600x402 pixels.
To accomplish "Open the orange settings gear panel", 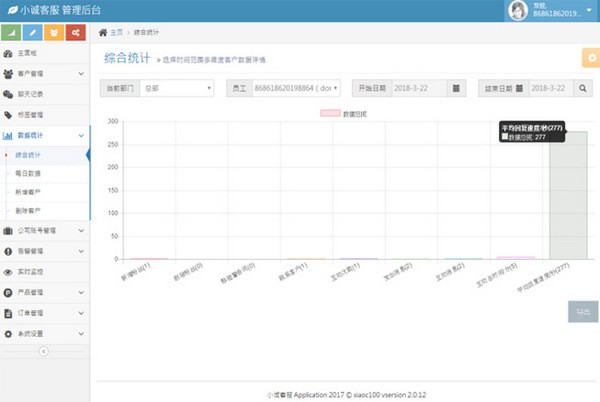I will point(590,58).
